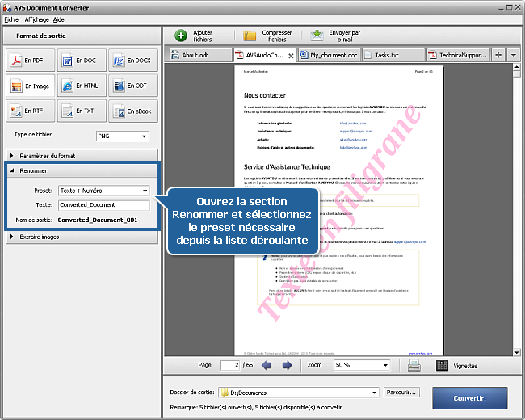Image resolution: width=525 pixels, height=420 pixels.
Task: Click the Converted_Document_001 output name
Action: click(x=98, y=220)
